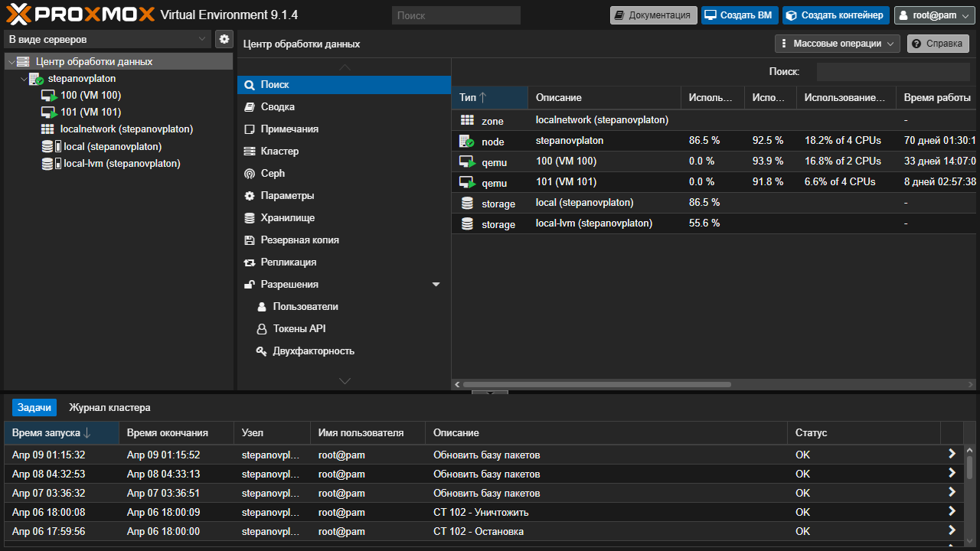Click the Создать контейнер button

[x=836, y=15]
